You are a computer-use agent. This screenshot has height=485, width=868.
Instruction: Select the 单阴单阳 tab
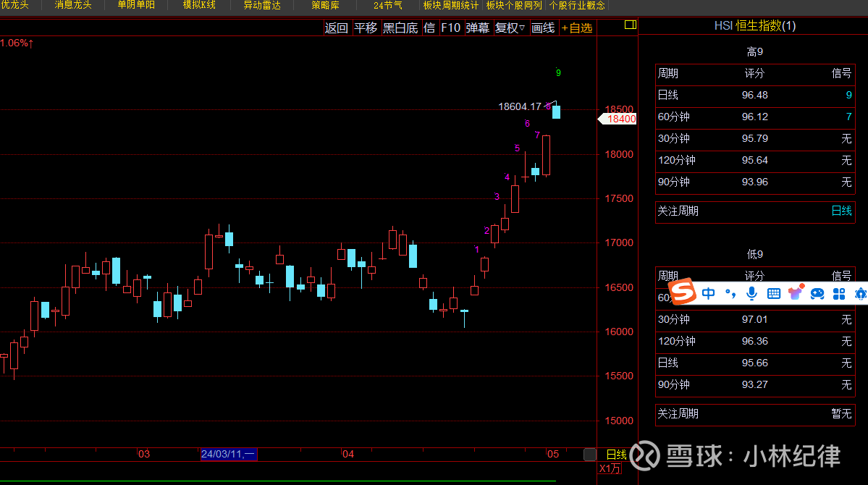pyautogui.click(x=136, y=6)
